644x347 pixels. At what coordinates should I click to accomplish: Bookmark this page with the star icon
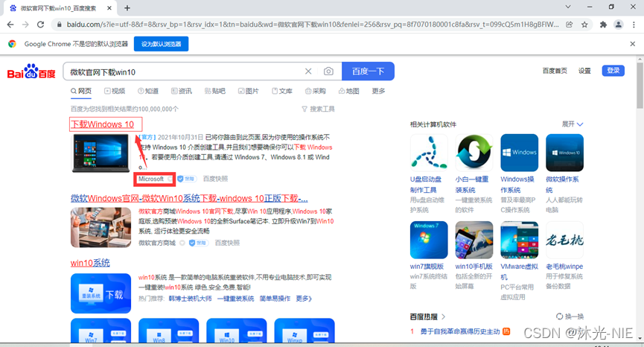pyautogui.click(x=584, y=25)
